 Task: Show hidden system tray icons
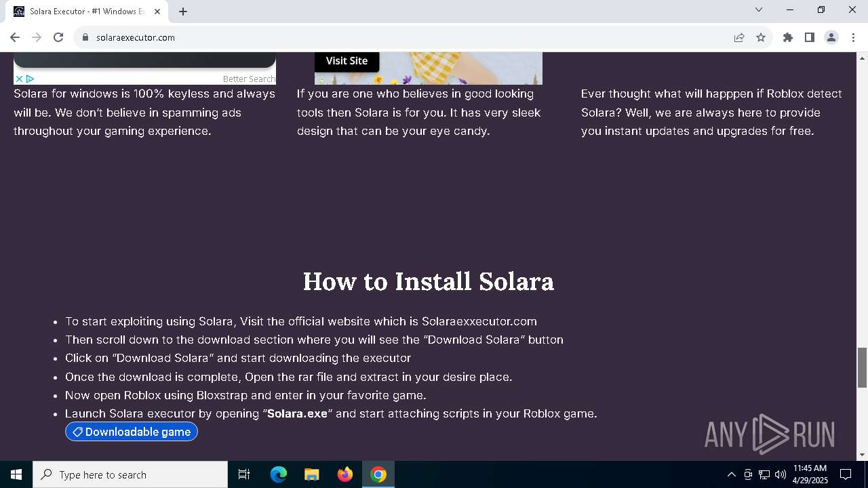tap(731, 474)
